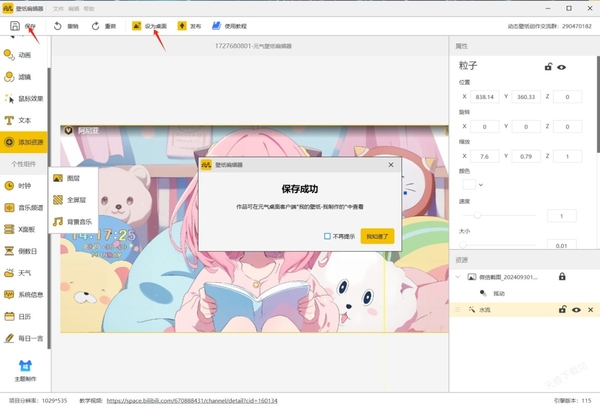Choose 图层 from add resource popup
Viewport: 600px width, 408px height.
73,178
